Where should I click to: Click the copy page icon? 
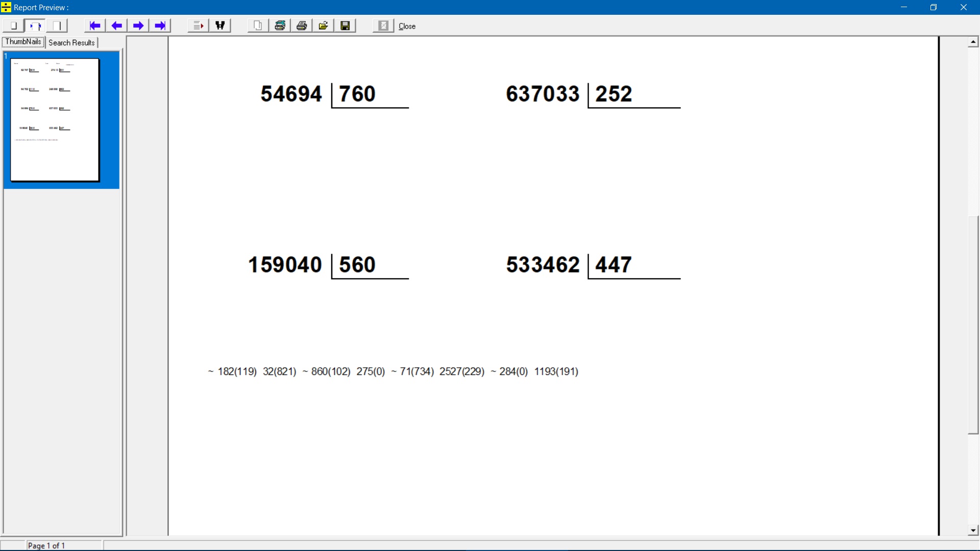click(258, 26)
